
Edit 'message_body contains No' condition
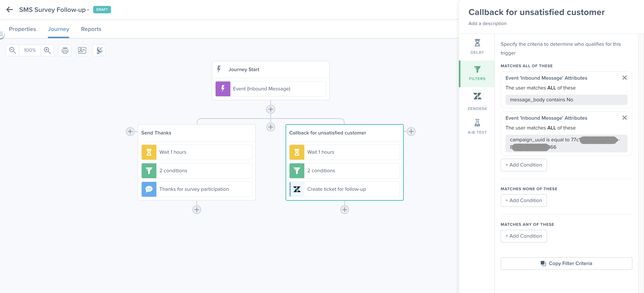tap(566, 100)
